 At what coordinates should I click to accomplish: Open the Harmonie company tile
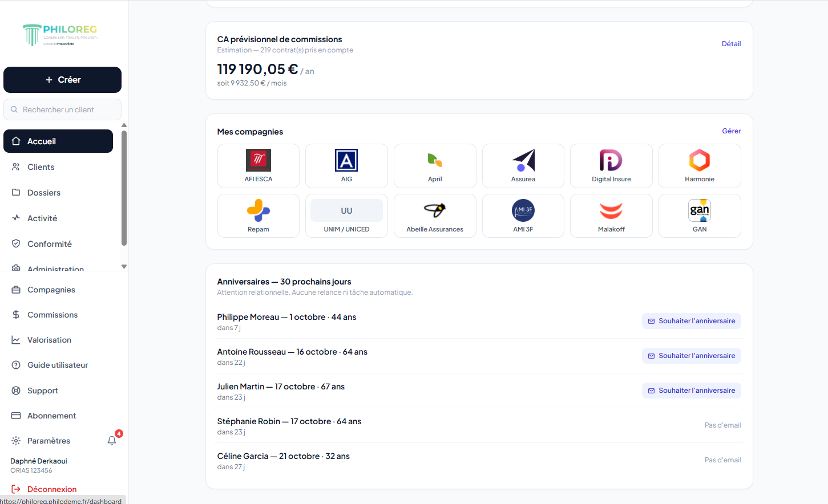[x=700, y=166]
